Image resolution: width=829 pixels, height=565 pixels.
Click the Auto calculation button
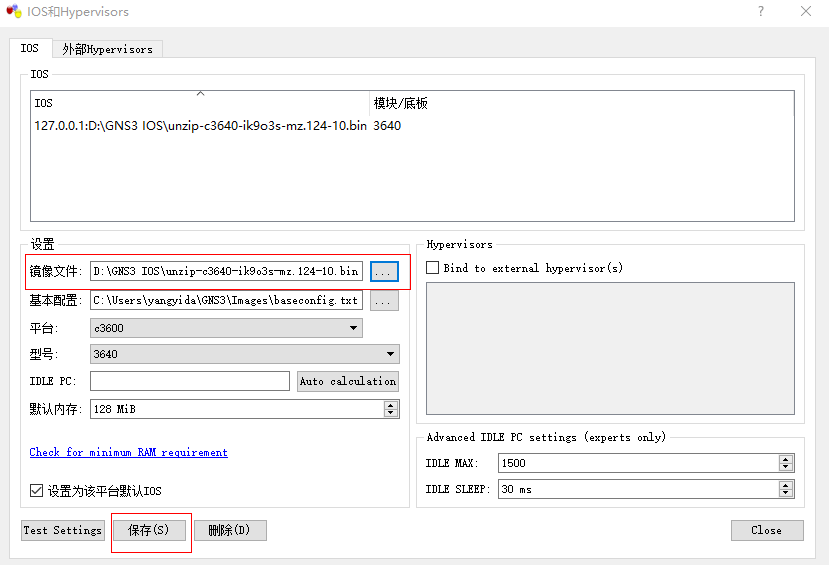(x=348, y=381)
